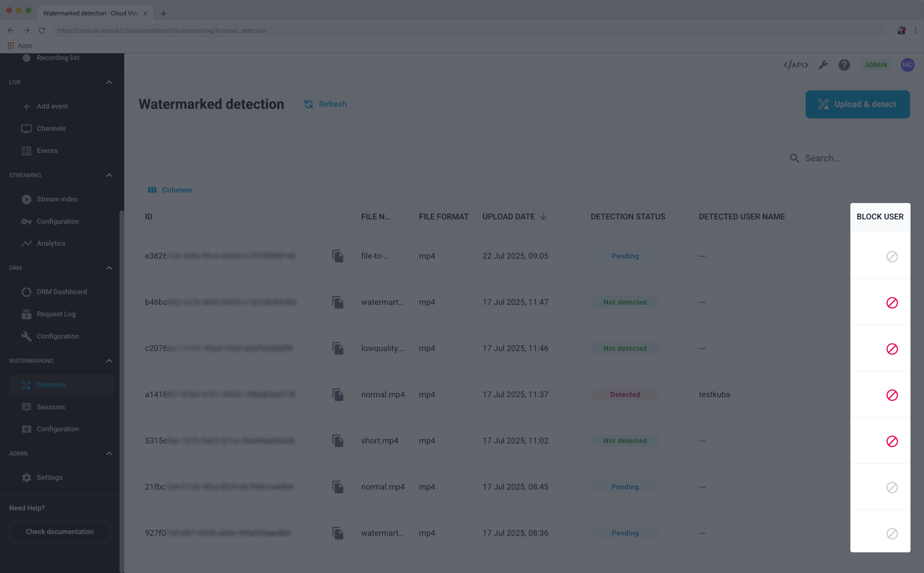
Task: Copy ID of the c2076 row
Action: [338, 348]
